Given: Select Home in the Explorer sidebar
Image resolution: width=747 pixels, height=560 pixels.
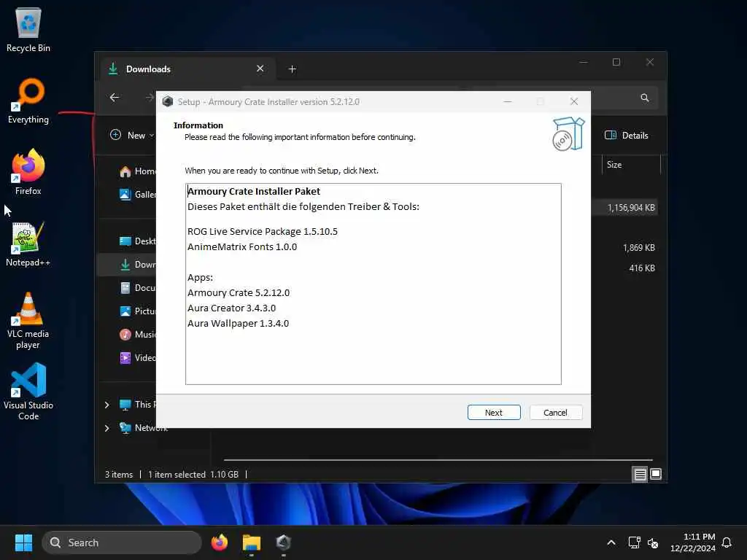Looking at the screenshot, I should pyautogui.click(x=137, y=171).
